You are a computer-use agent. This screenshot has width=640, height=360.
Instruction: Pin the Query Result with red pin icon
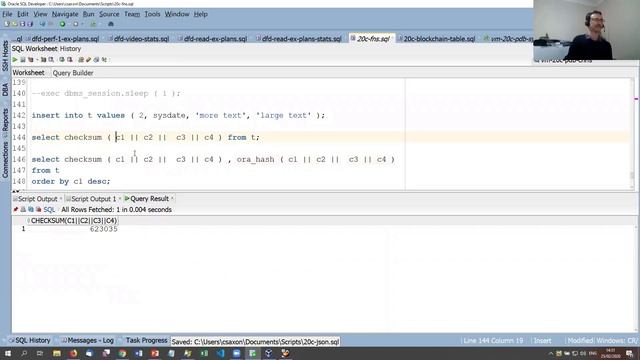click(x=16, y=209)
